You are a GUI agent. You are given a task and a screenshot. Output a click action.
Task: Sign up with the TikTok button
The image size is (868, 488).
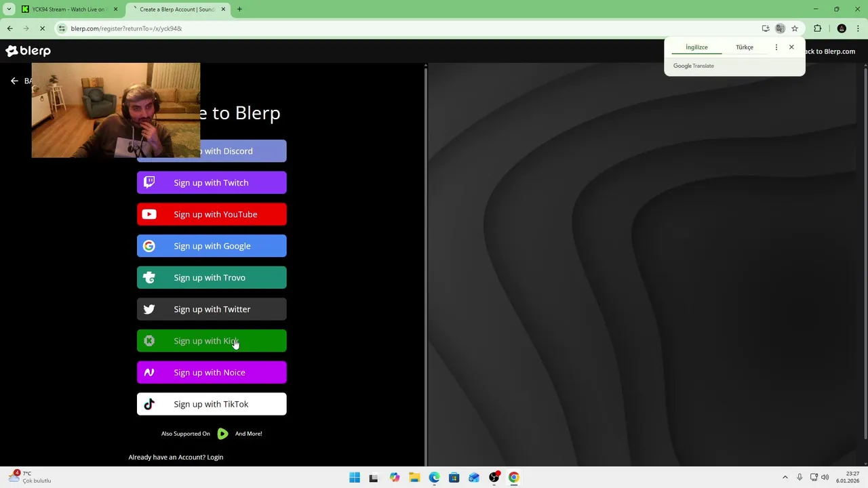tap(212, 404)
